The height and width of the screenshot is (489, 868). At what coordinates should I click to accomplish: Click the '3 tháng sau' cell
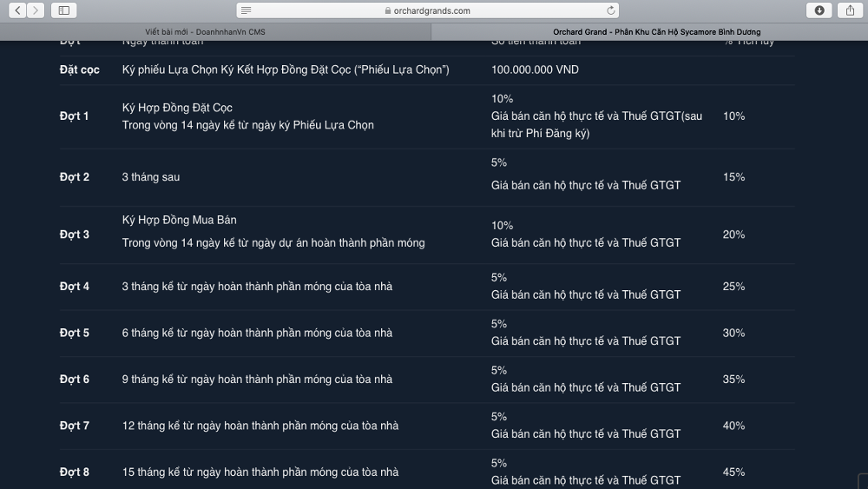point(151,176)
